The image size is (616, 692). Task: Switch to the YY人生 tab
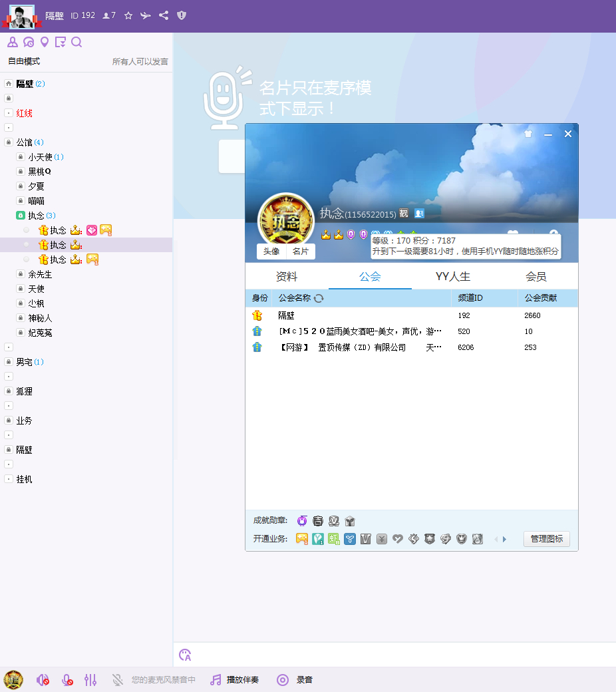pyautogui.click(x=453, y=277)
